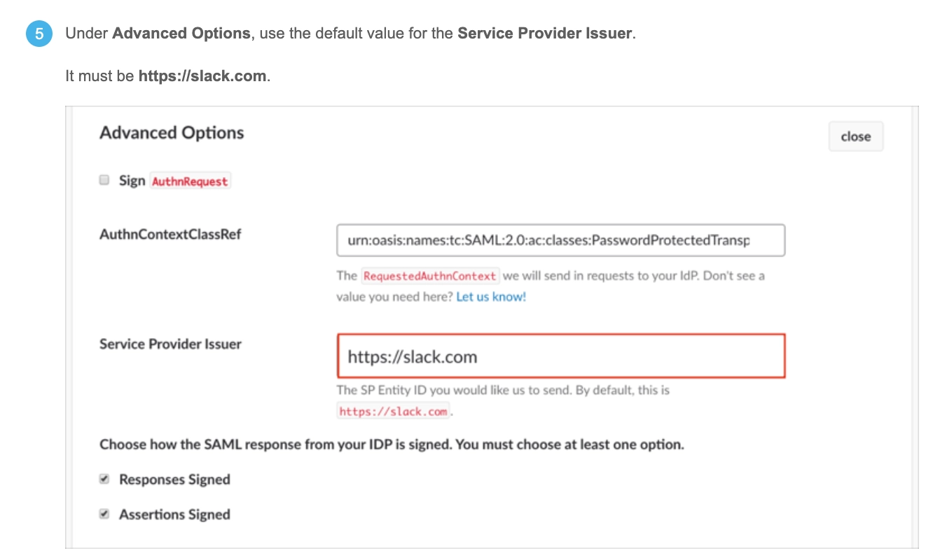Click the AuthnContextClassRef field label

[x=170, y=234]
